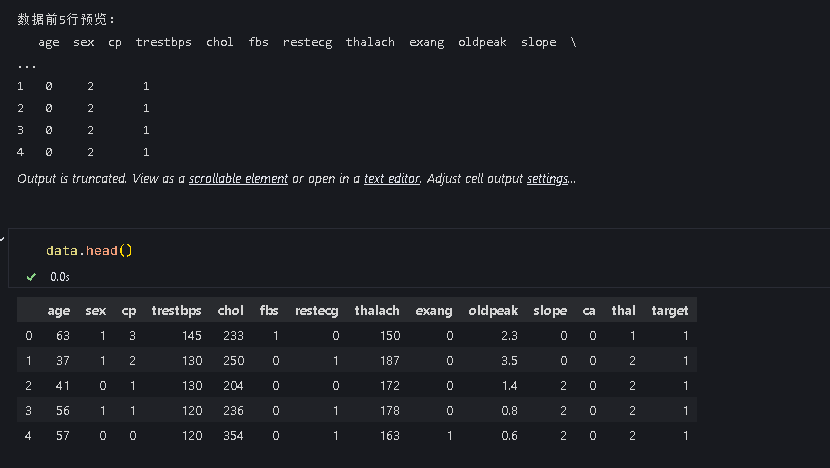Viewport: 830px width, 468px height.
Task: Click thalach value 172
Action: (390, 385)
